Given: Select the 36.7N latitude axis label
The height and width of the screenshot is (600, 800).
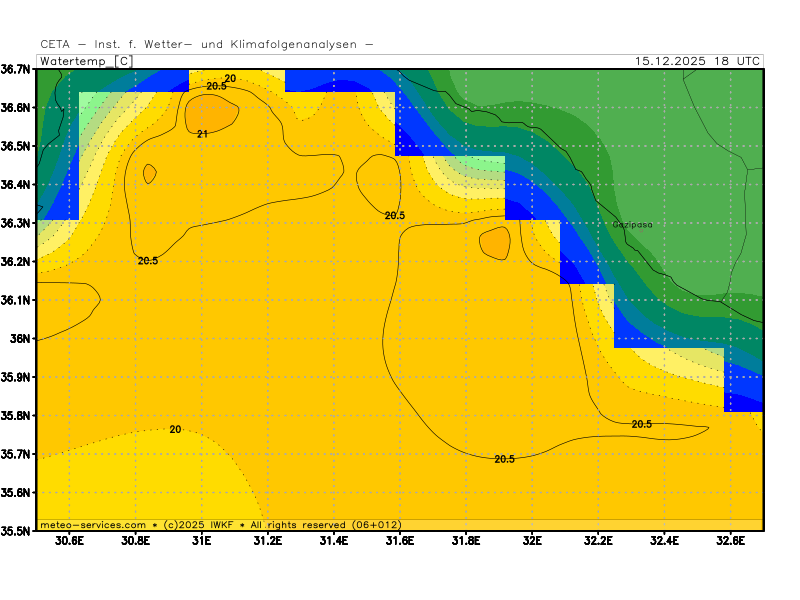Looking at the screenshot, I should click(17, 69).
